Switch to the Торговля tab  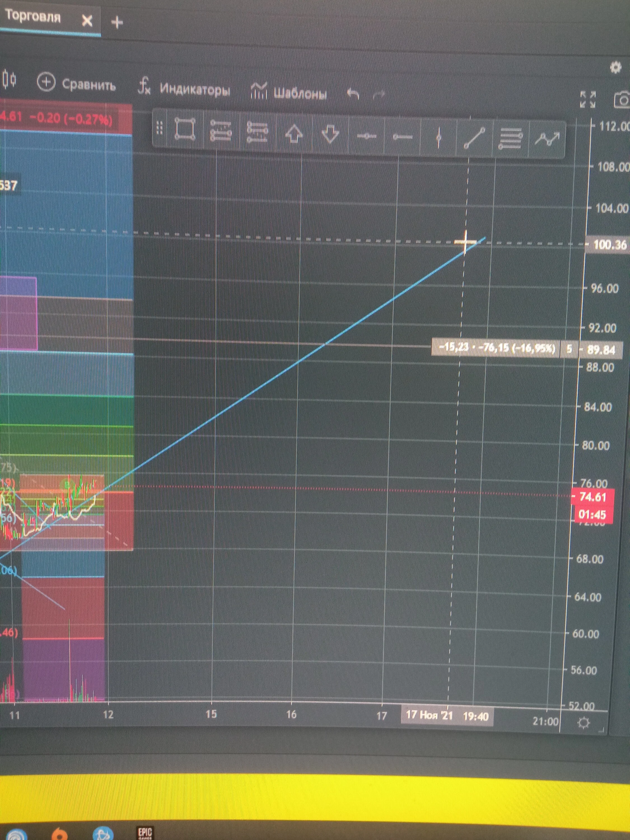(x=33, y=17)
